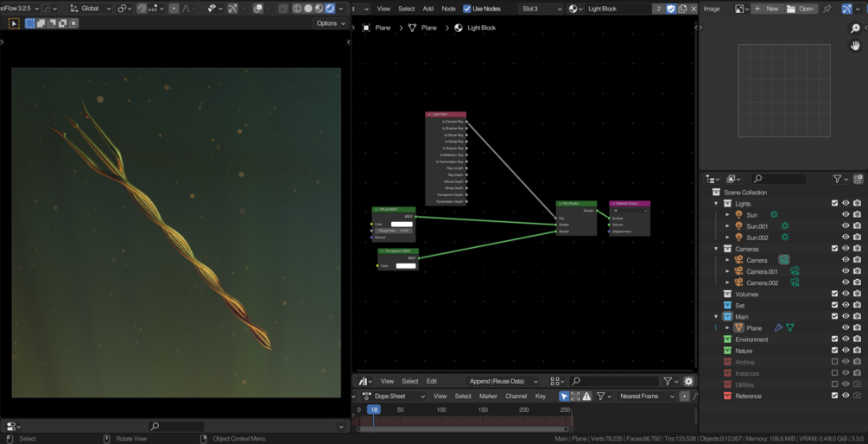
Task: Click Transparent BSDF white color swatch
Action: [406, 266]
